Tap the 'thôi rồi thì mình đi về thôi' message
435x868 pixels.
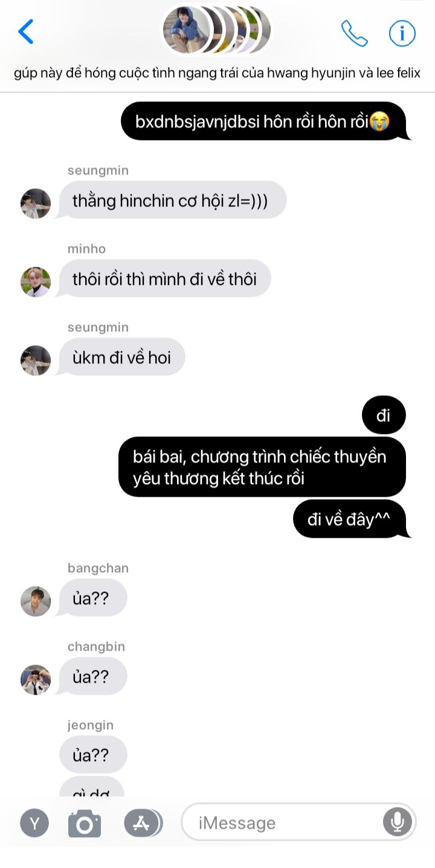click(x=165, y=278)
